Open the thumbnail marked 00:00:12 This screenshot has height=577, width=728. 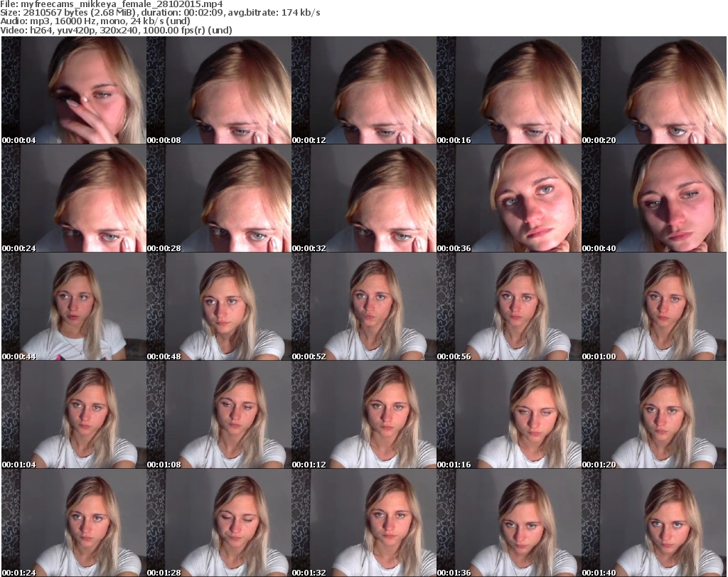pos(363,90)
